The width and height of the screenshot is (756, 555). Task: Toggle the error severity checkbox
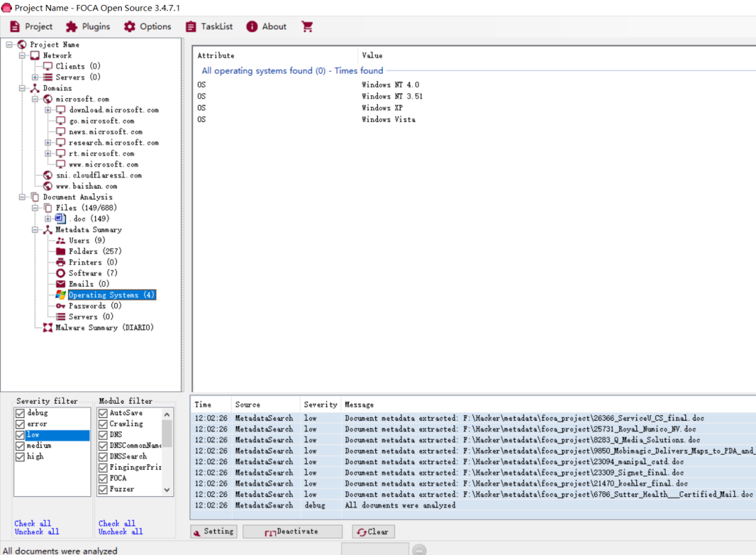click(20, 424)
